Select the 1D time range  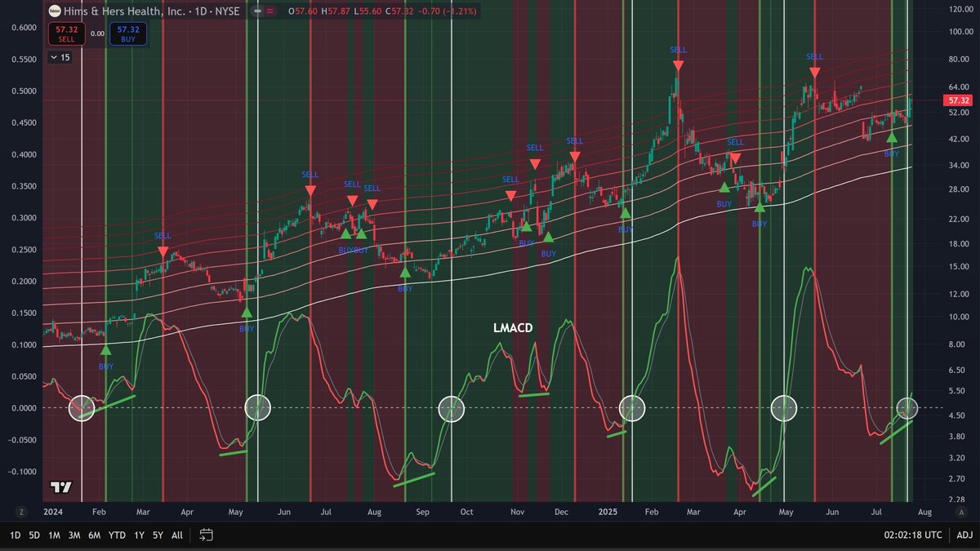(15, 535)
